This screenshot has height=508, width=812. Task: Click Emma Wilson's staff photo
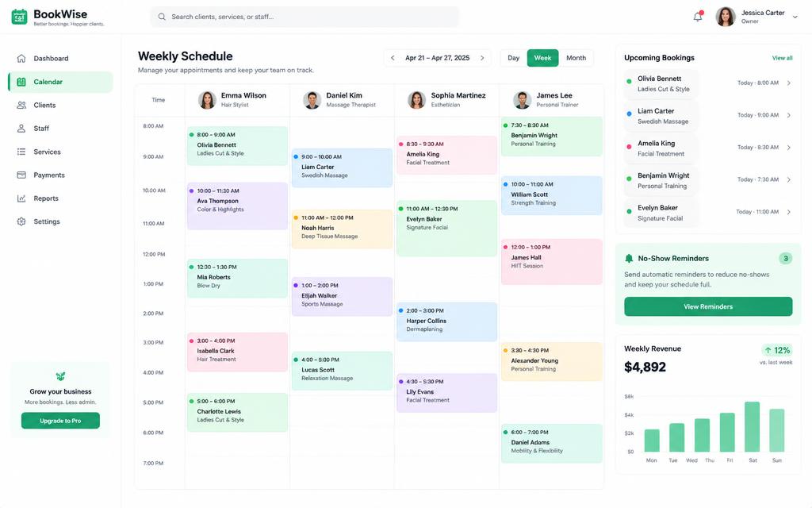(x=207, y=99)
